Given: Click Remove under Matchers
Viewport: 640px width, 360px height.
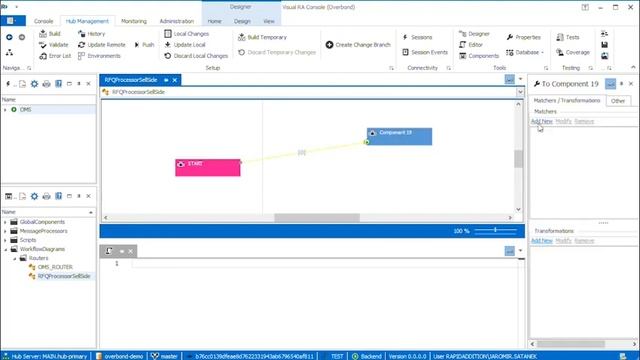Looking at the screenshot, I should pyautogui.click(x=584, y=121).
